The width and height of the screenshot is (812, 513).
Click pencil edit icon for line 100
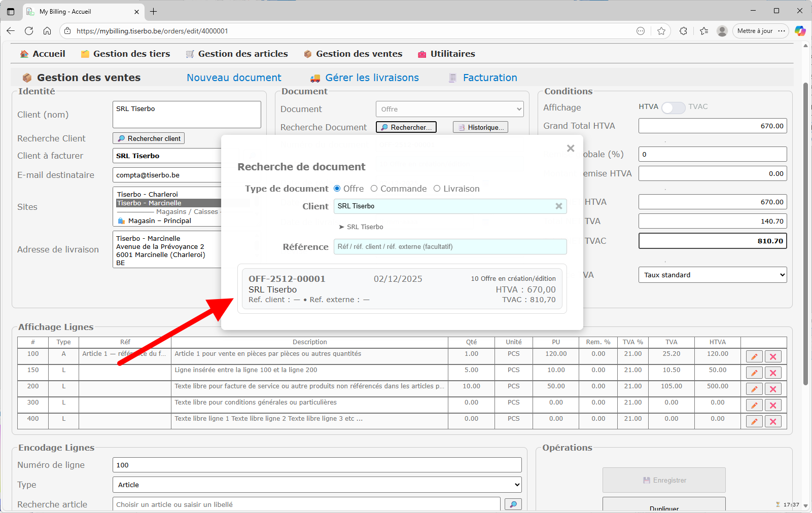[x=754, y=357]
